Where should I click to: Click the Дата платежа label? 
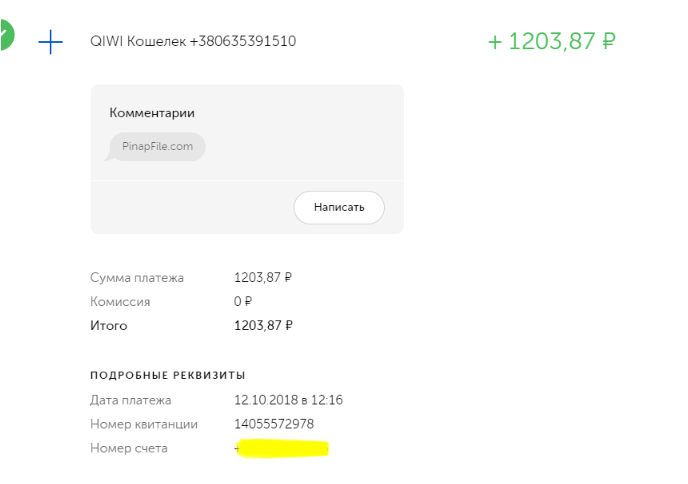(x=130, y=400)
